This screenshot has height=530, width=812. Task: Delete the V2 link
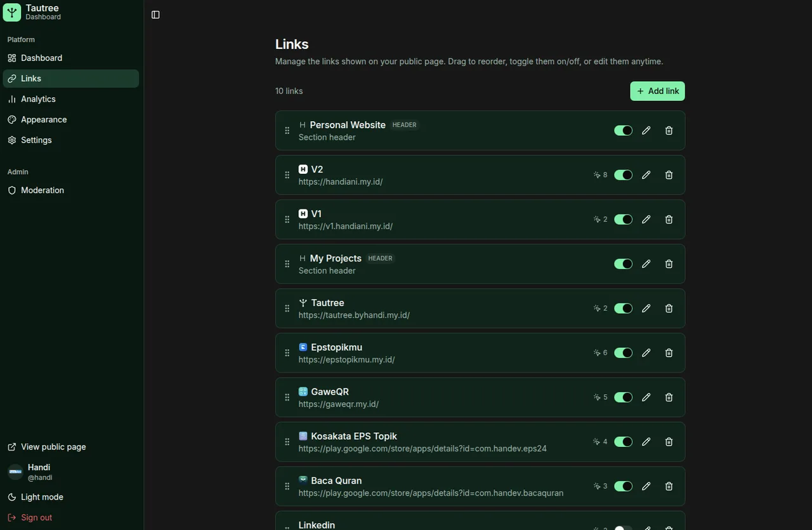(669, 175)
